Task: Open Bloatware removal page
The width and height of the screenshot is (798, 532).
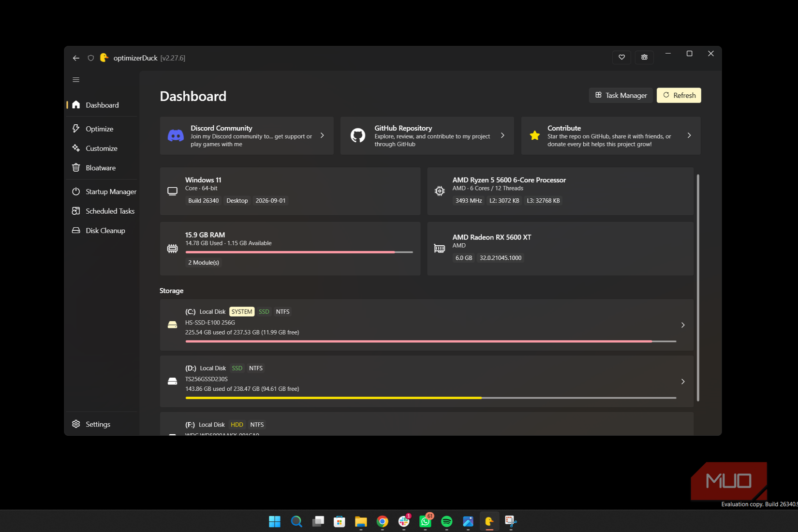Action: click(x=102, y=168)
